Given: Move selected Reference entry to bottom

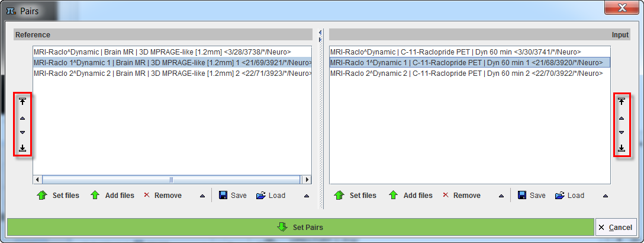Looking at the screenshot, I should pos(22,148).
